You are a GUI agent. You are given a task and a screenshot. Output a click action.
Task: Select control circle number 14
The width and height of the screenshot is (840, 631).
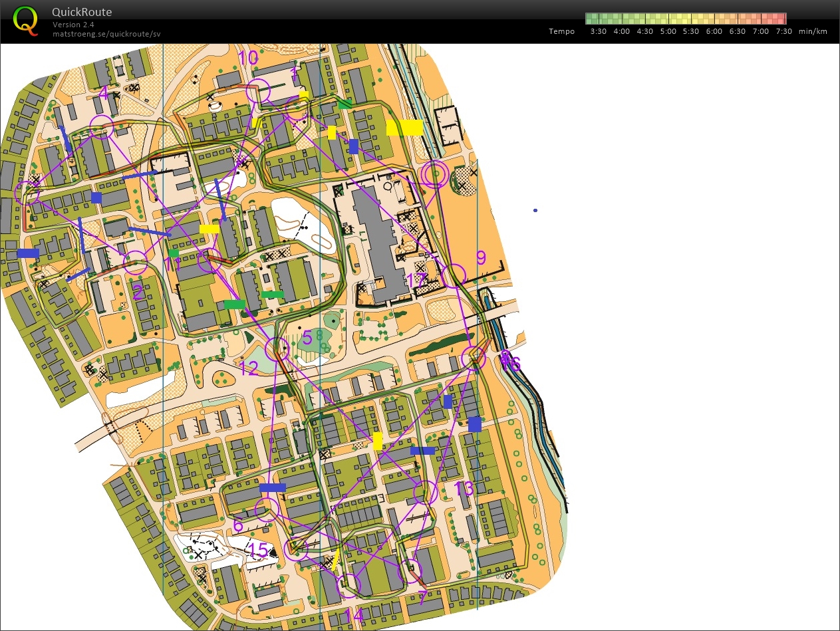(x=347, y=585)
